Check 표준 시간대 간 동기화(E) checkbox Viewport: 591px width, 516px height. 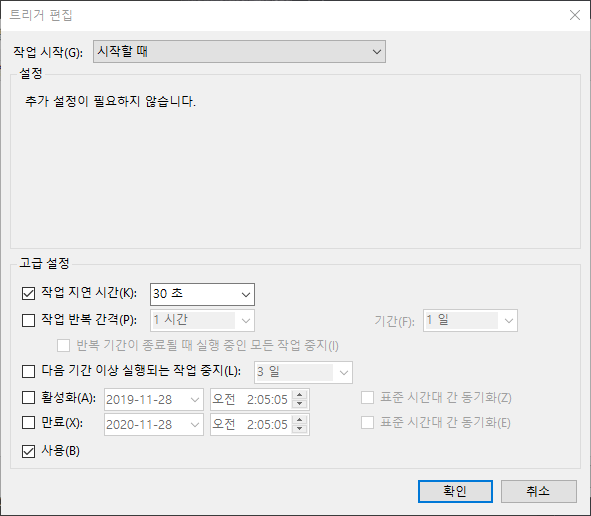(x=367, y=423)
